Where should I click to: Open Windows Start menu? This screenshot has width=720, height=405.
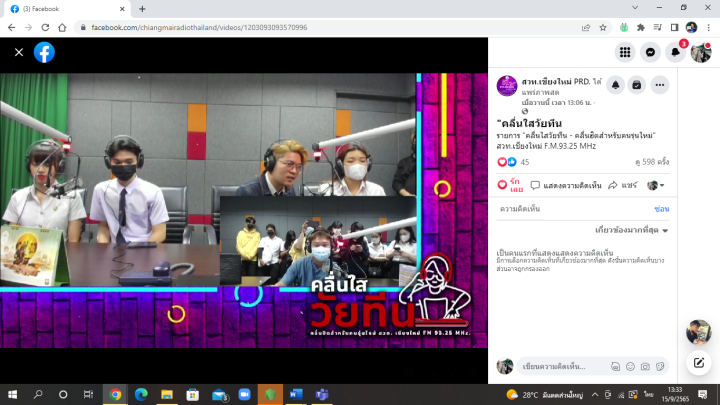click(x=12, y=394)
